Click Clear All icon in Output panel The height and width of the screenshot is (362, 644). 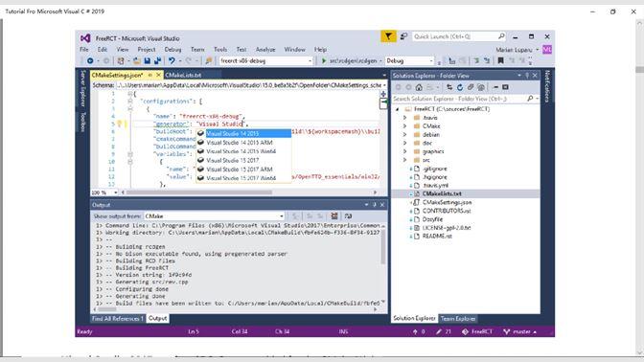tap(334, 215)
